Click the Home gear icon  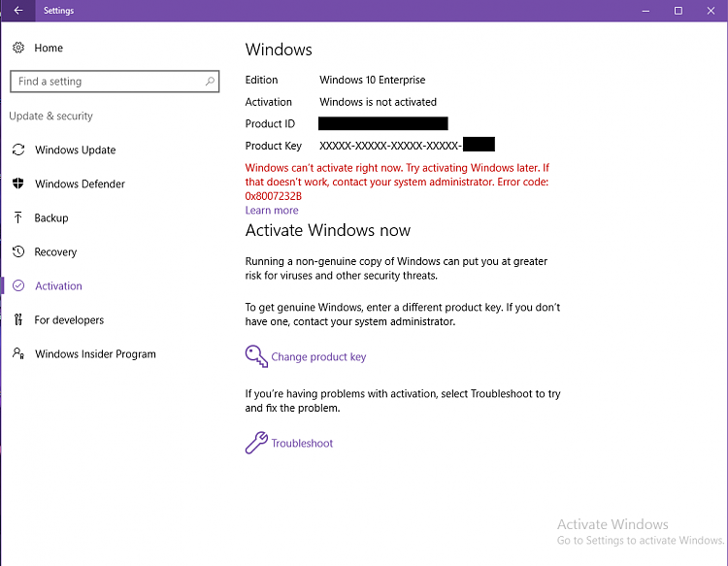[18, 48]
